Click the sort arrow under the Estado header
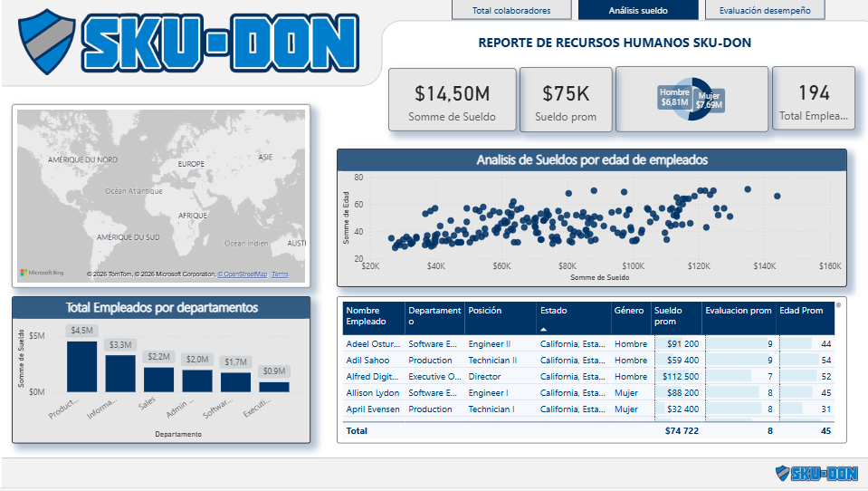Image resolution: width=868 pixels, height=491 pixels. [544, 330]
